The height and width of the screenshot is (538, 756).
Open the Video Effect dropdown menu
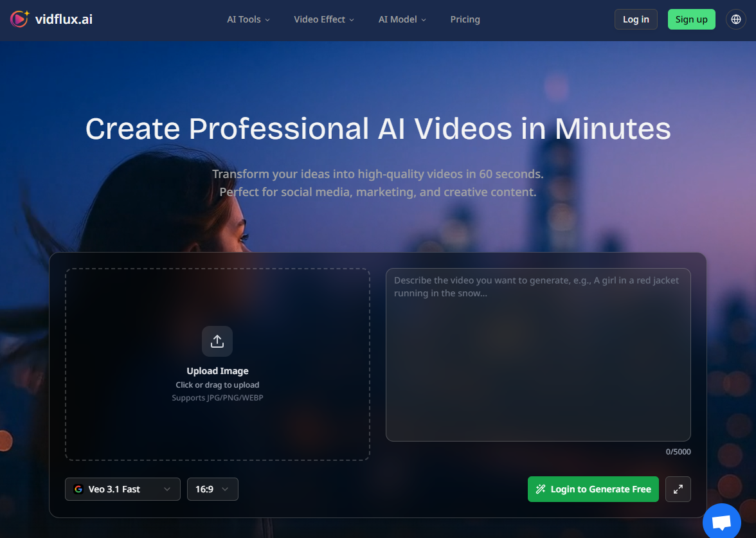click(324, 19)
